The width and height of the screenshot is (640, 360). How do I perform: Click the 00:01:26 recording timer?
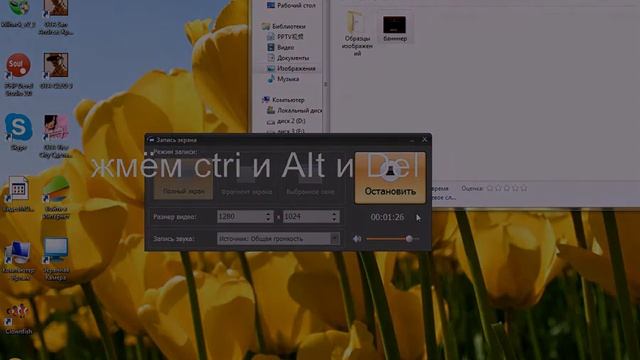click(x=387, y=217)
